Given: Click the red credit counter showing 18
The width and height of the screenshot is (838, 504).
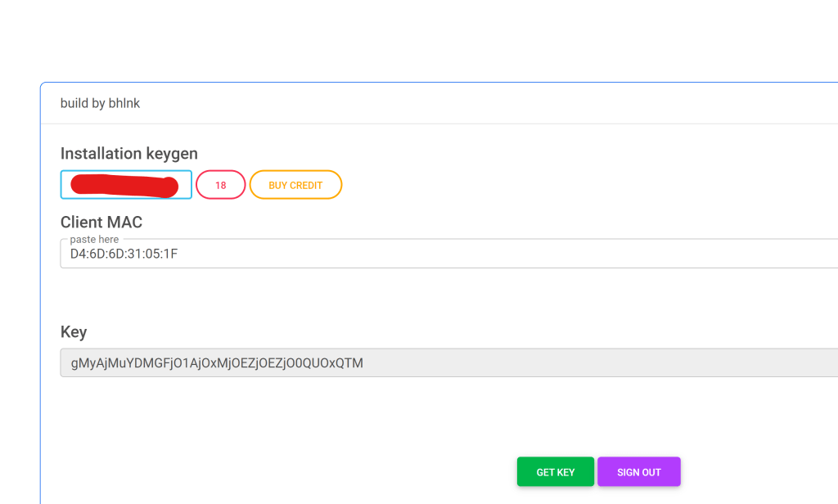Looking at the screenshot, I should coord(221,185).
